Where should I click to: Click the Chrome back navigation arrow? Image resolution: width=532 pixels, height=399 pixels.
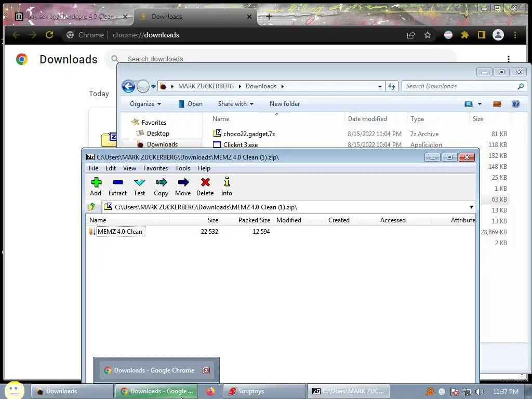16,35
